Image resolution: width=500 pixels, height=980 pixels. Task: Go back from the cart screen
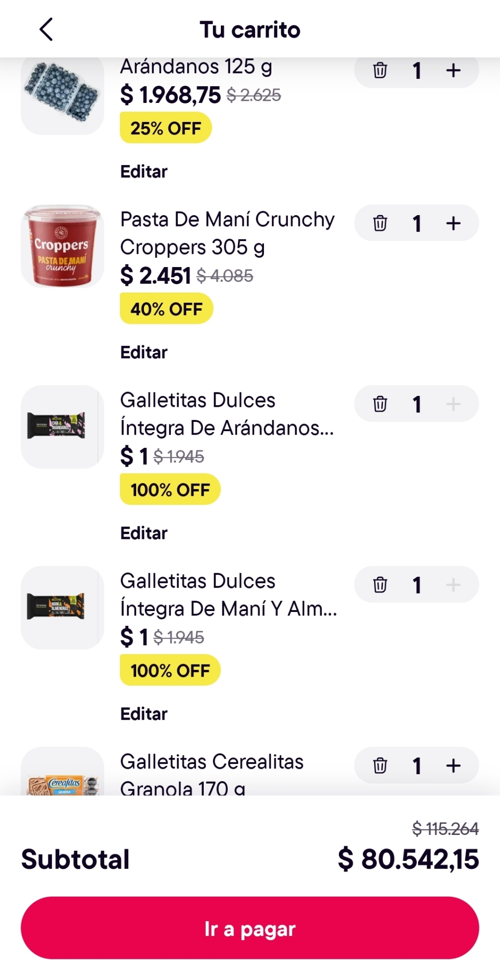47,29
